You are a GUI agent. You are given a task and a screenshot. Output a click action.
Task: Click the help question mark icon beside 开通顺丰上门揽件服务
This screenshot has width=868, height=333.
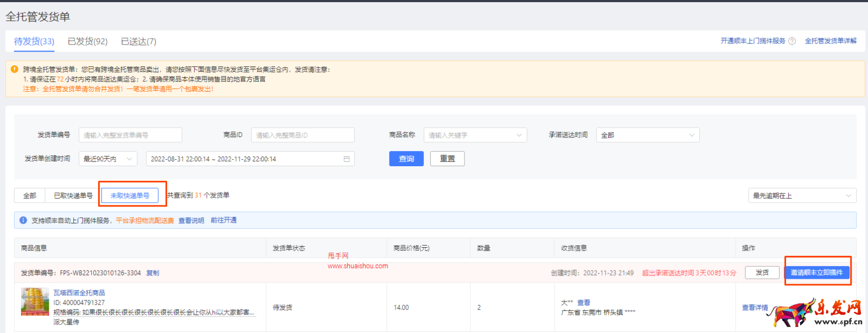[792, 41]
